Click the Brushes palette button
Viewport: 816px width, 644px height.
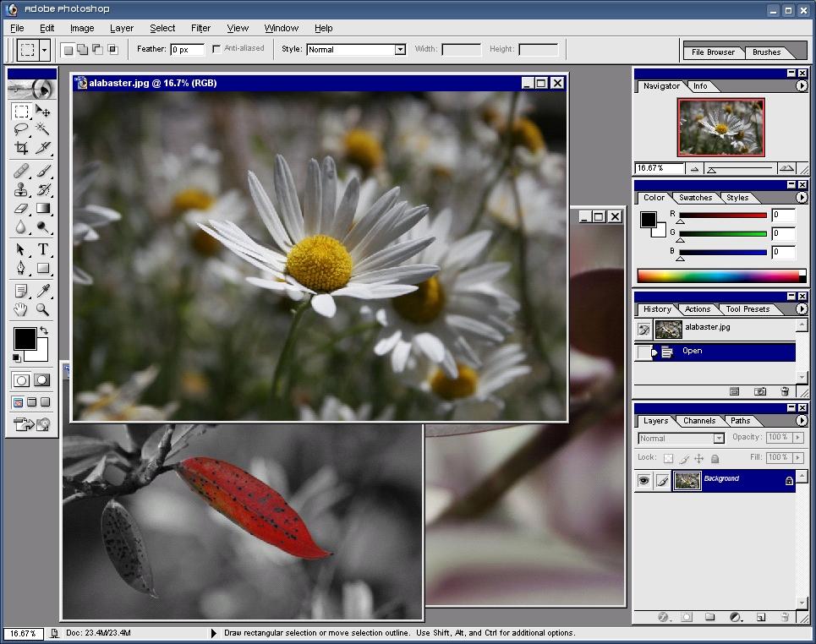(767, 52)
